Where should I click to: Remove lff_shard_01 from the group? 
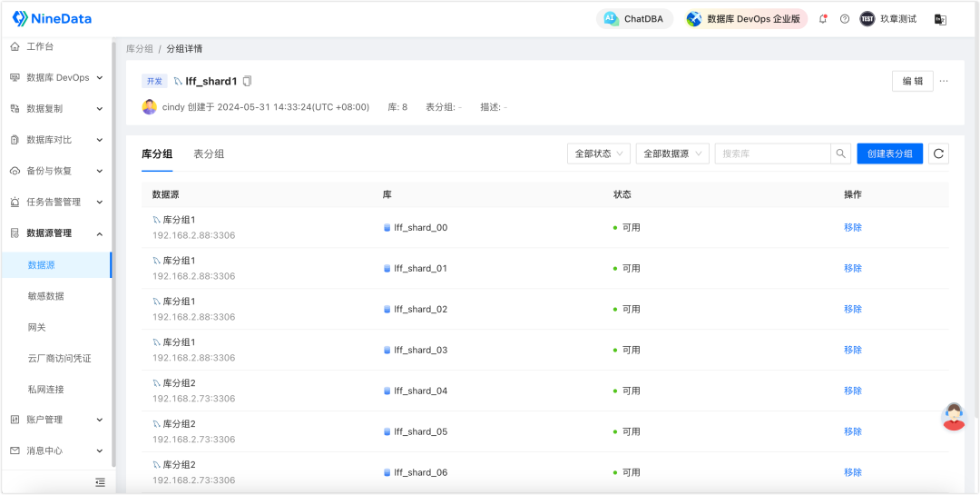[853, 269]
